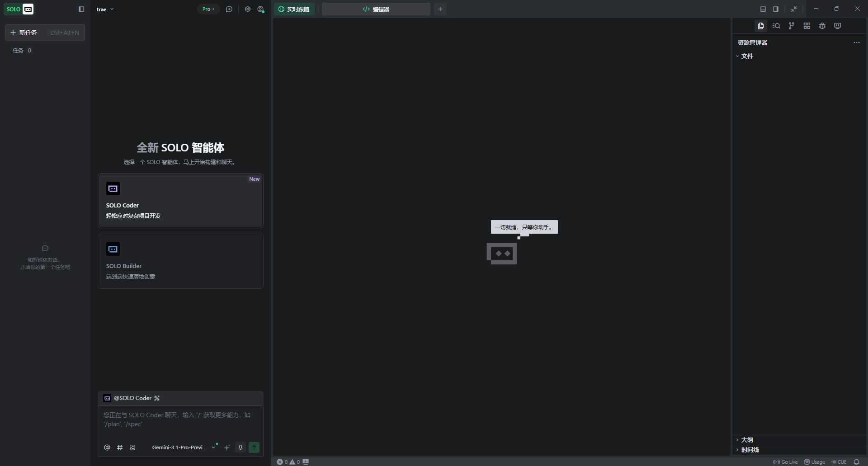Click the chat message input field
Image resolution: width=868 pixels, height=466 pixels.
(180, 420)
